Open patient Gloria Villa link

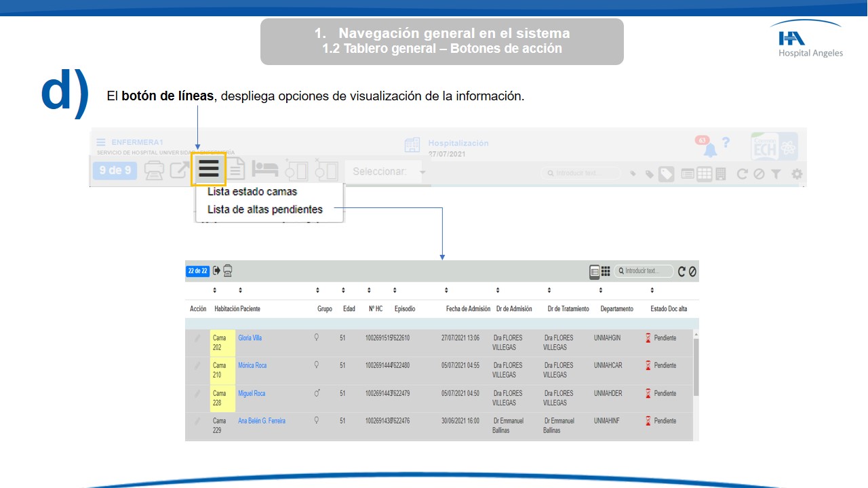click(x=250, y=338)
